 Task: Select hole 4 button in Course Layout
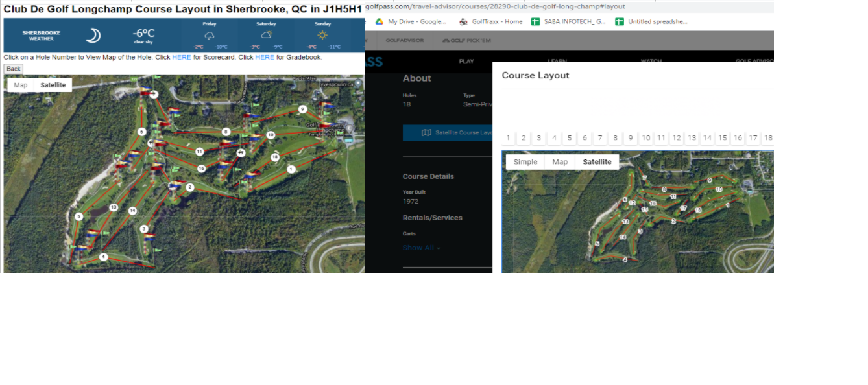tap(554, 138)
